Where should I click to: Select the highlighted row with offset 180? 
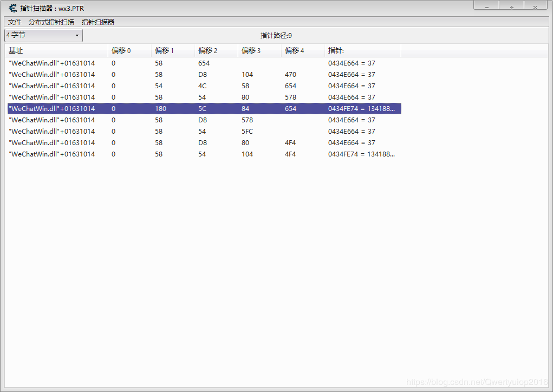point(204,109)
